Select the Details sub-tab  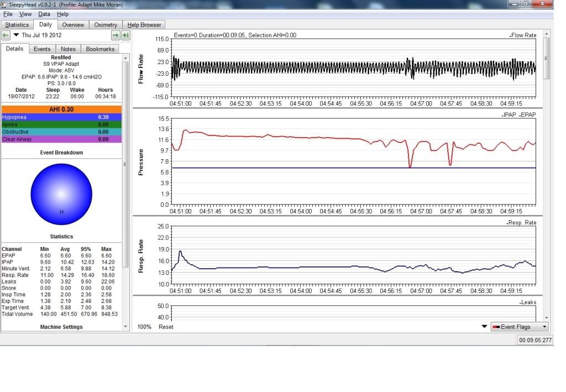(x=14, y=49)
